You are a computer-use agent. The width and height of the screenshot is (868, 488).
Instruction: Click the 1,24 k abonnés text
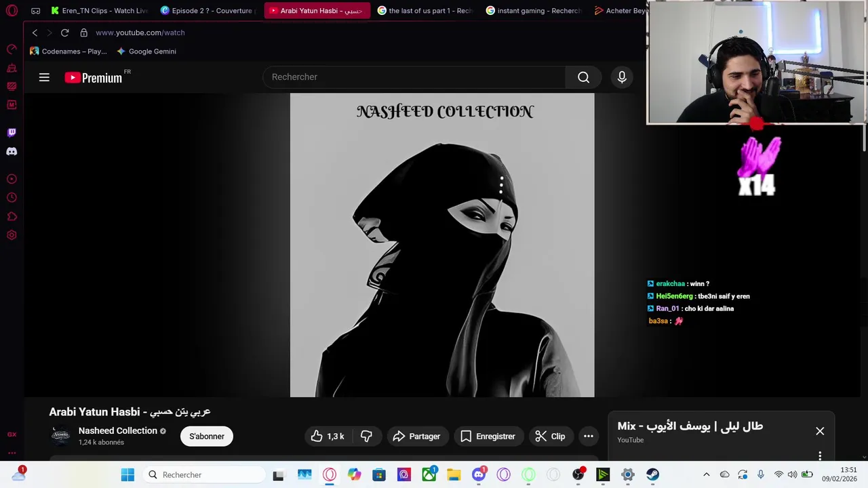pyautogui.click(x=101, y=443)
